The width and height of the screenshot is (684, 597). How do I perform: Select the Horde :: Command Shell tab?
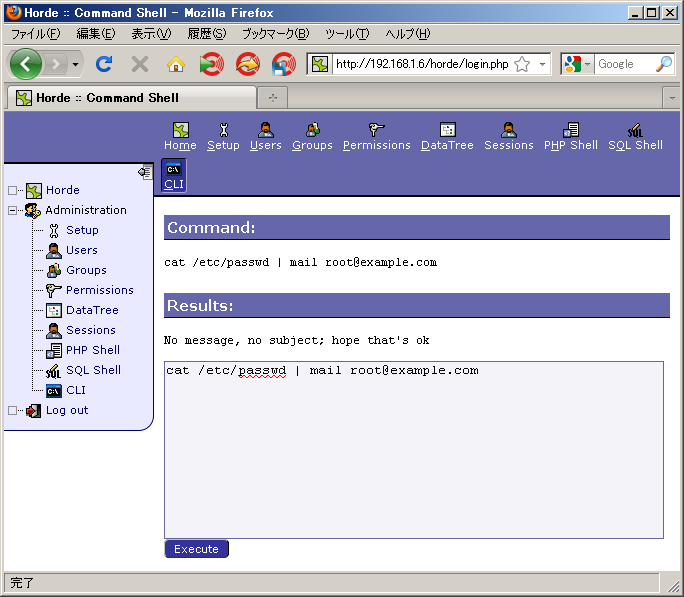click(x=131, y=98)
